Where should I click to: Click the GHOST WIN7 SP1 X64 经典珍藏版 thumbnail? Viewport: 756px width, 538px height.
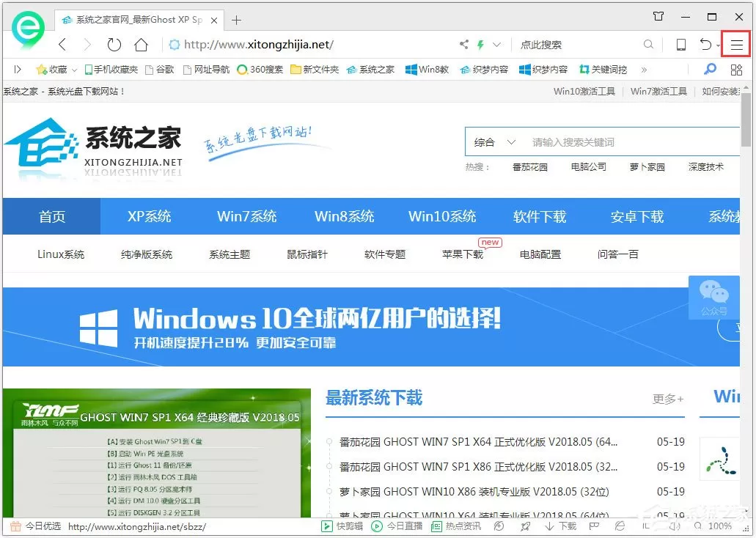[x=157, y=453]
